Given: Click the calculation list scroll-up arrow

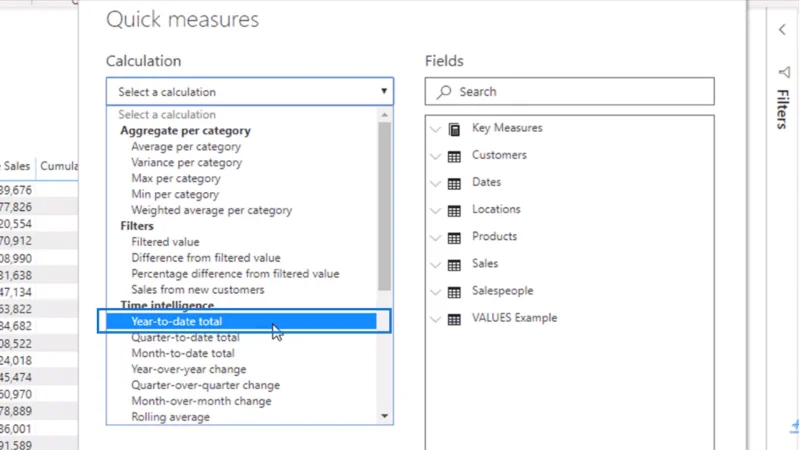Looking at the screenshot, I should [385, 115].
